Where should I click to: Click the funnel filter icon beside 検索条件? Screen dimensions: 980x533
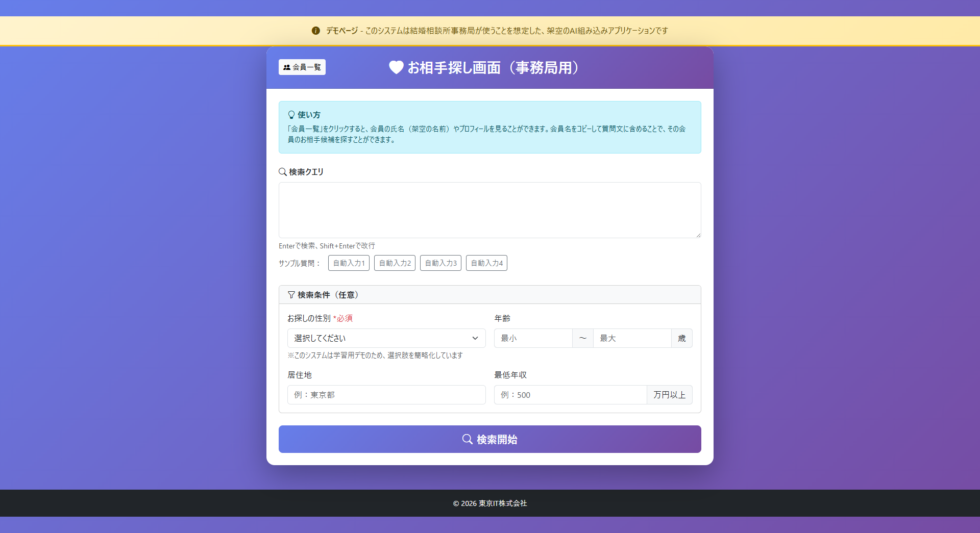point(291,295)
